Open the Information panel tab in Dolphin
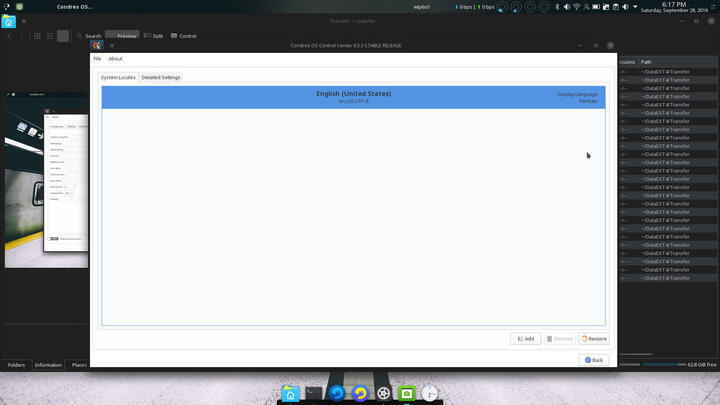The height and width of the screenshot is (405, 720). pos(48,365)
